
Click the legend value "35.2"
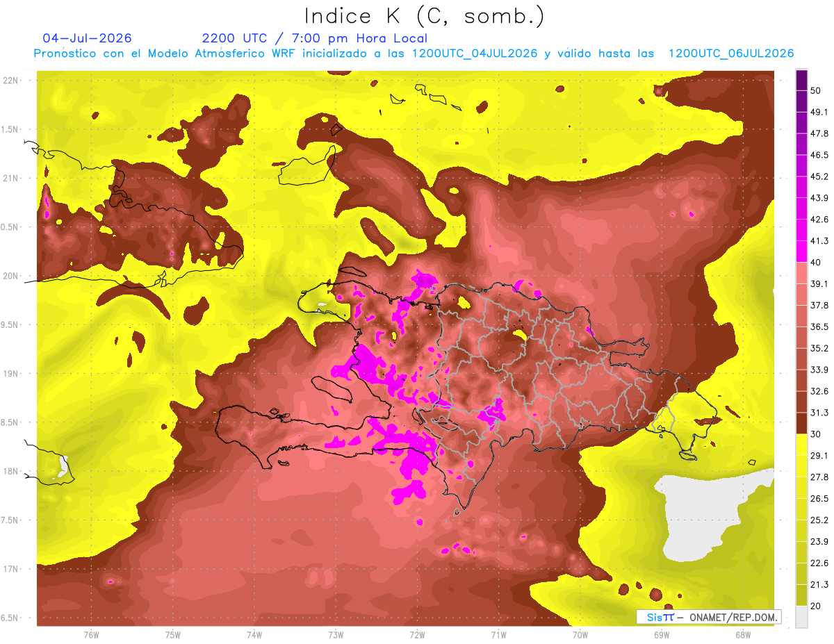[x=819, y=348]
